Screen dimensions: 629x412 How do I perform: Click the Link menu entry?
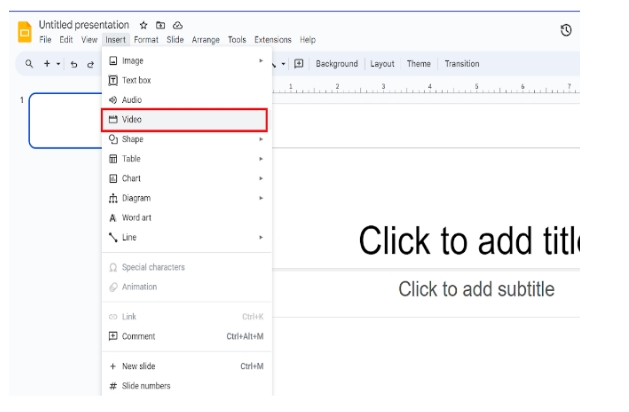pos(187,317)
